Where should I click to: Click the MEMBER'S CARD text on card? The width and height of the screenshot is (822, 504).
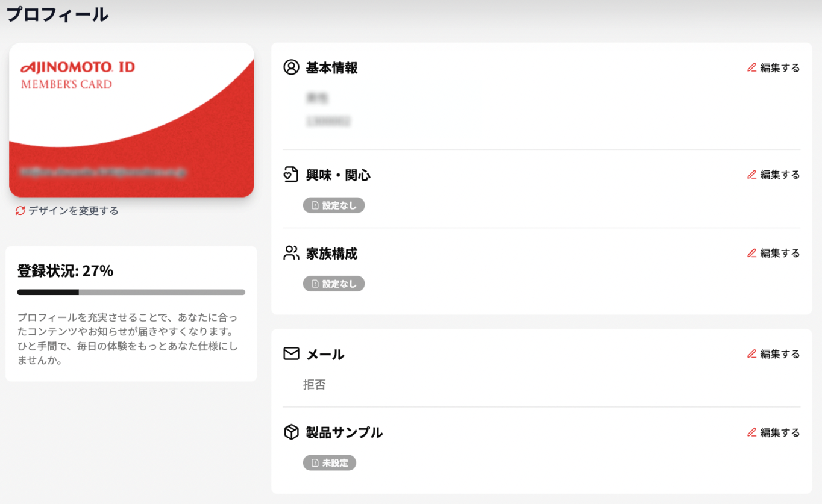66,85
